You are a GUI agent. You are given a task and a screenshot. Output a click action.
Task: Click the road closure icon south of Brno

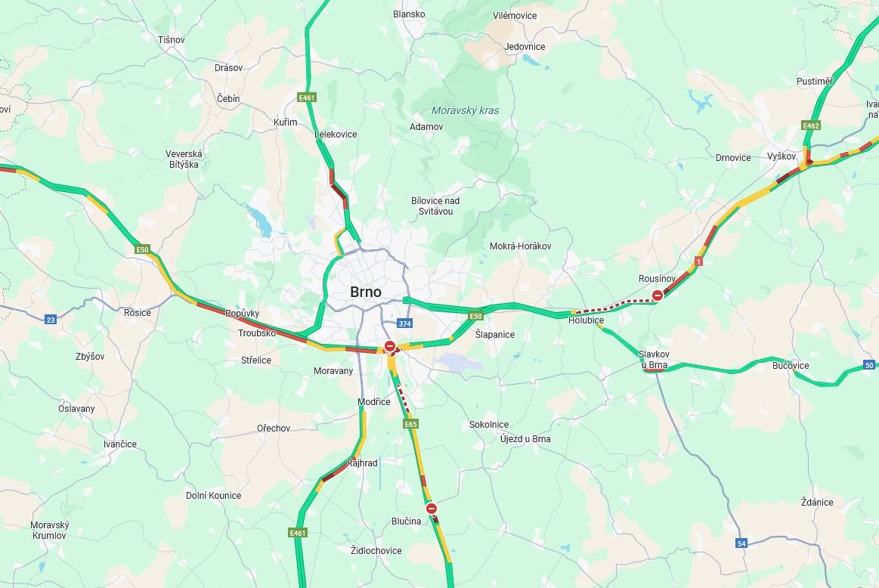tap(389, 346)
